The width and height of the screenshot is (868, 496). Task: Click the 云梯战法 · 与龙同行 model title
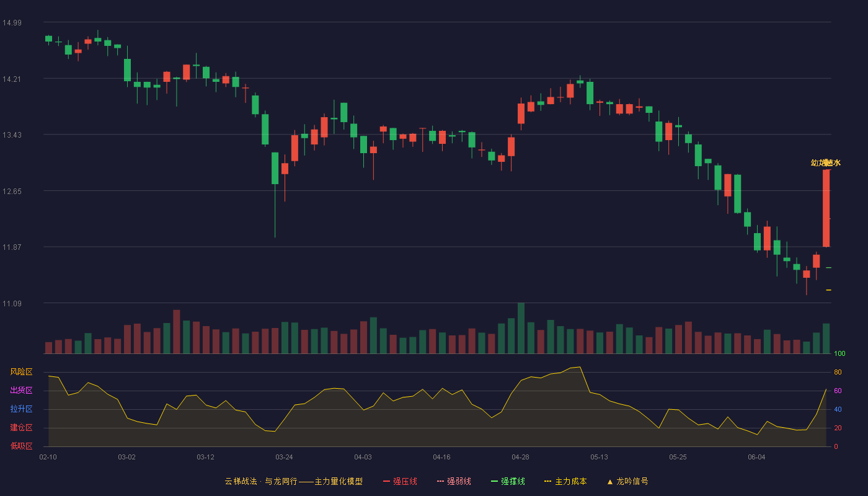click(293, 481)
